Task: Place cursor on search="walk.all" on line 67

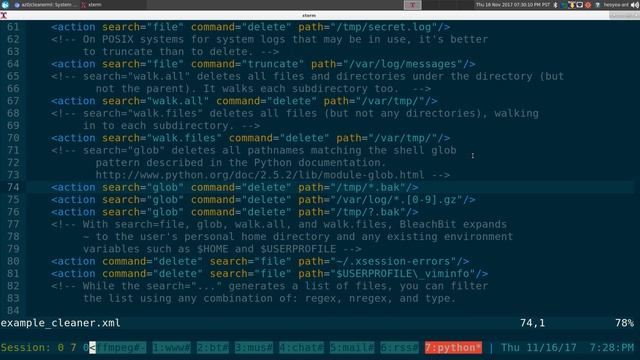Action: click(156, 101)
